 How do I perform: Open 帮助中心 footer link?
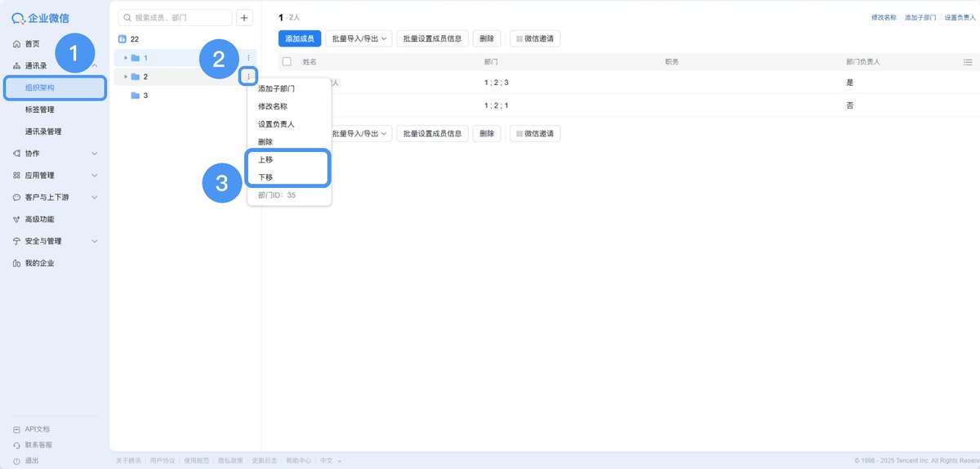click(x=299, y=461)
